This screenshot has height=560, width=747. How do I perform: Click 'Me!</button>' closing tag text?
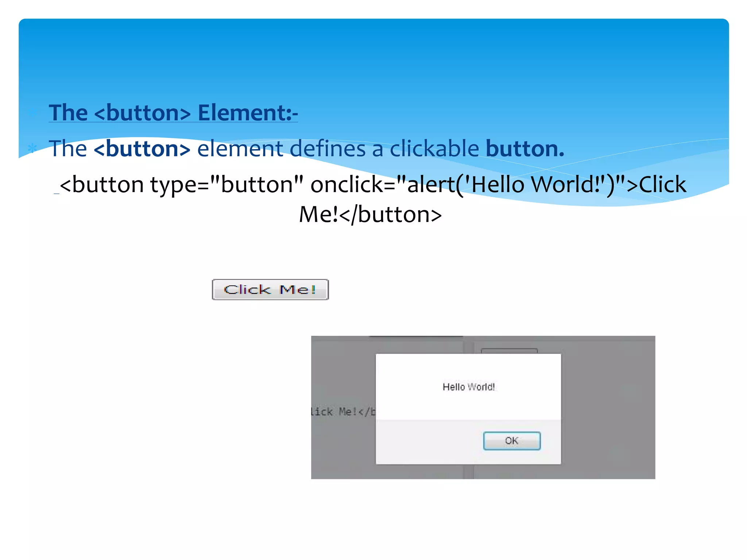click(x=370, y=214)
